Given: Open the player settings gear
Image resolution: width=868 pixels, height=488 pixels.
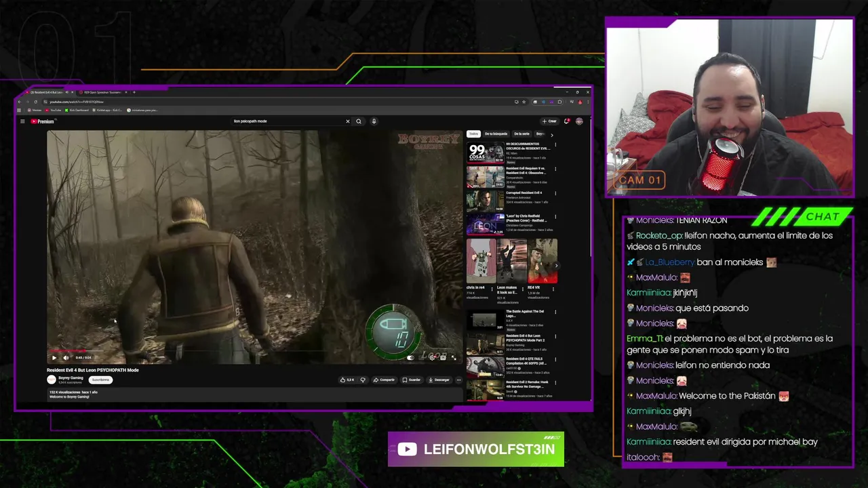Looking at the screenshot, I should pyautogui.click(x=432, y=358).
